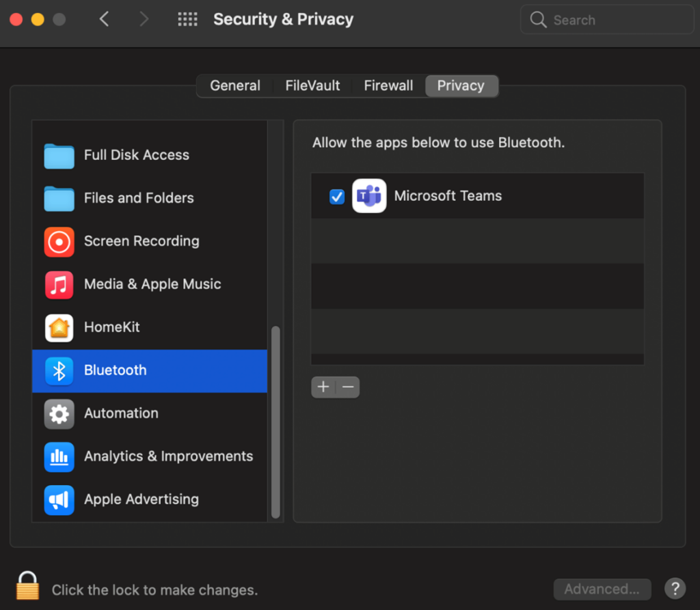The image size is (700, 610).
Task: Select the Apple Advertising megaphone icon
Action: [59, 500]
